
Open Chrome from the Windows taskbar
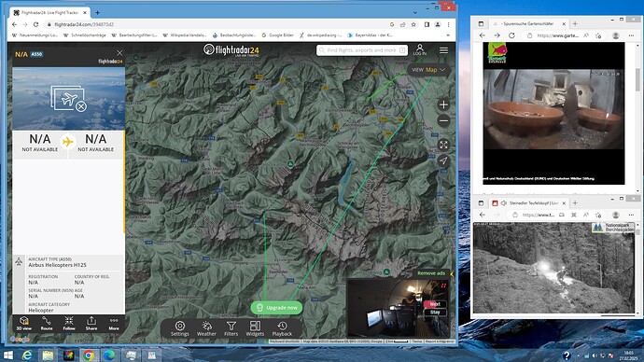click(x=89, y=355)
